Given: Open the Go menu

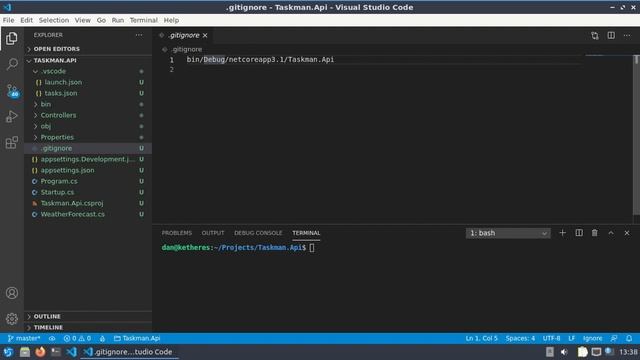Looking at the screenshot, I should [101, 20].
